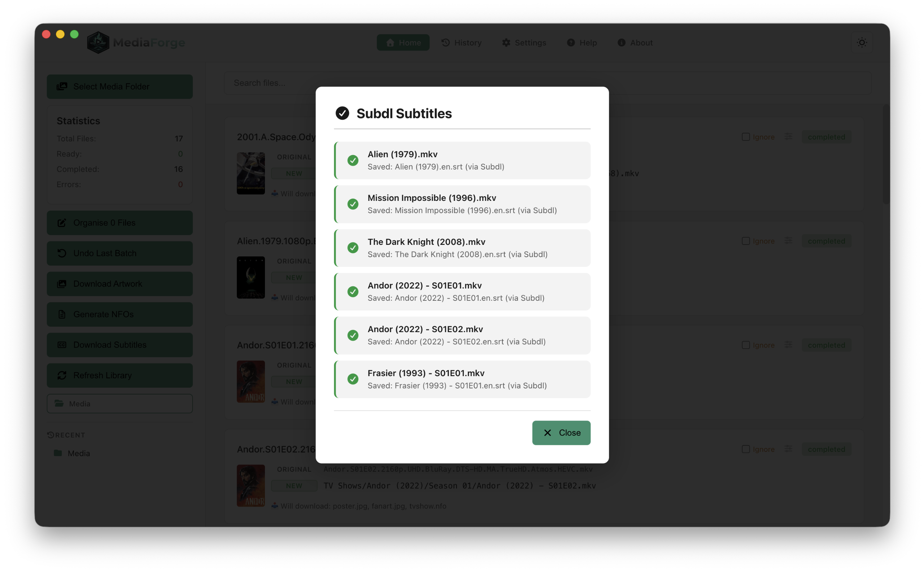Screen dimensions: 924x577
Task: Click the Download Artwork image icon
Action: point(62,283)
